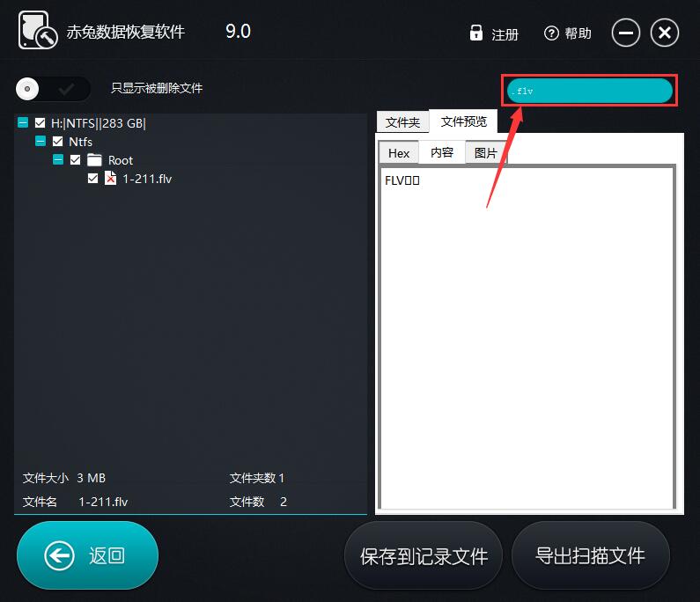Open the 内容 preview tab
This screenshot has height=602, width=700.
(x=442, y=152)
